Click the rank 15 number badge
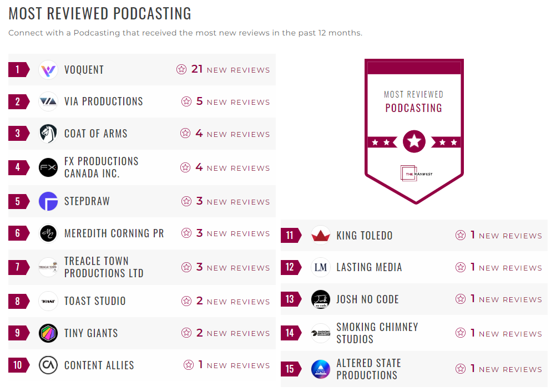The height and width of the screenshot is (392, 551). tap(290, 369)
